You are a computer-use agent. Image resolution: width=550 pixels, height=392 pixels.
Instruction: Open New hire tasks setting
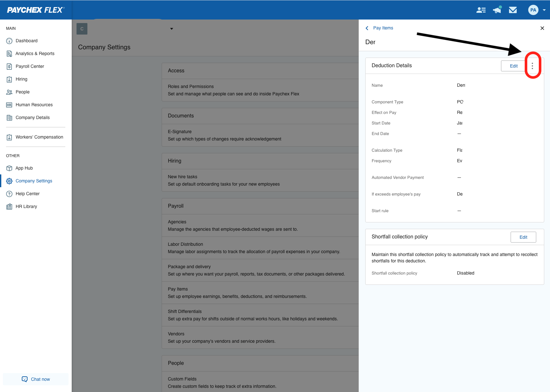tap(260, 180)
